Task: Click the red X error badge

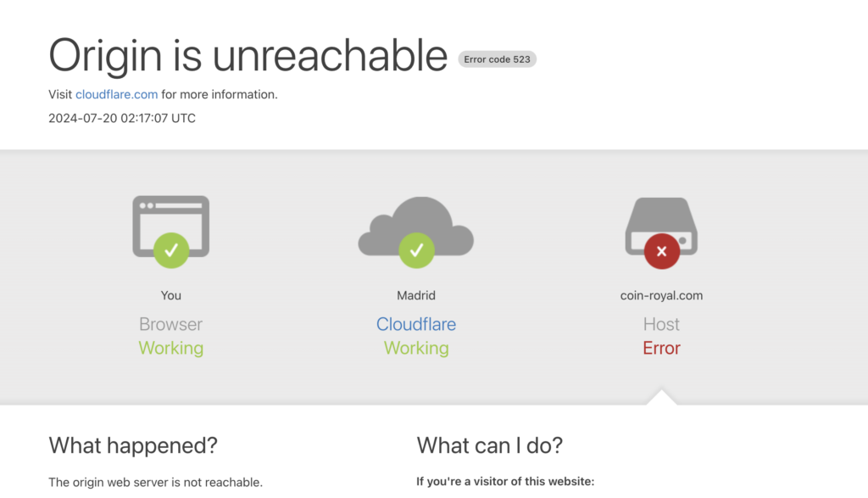Action: click(661, 251)
